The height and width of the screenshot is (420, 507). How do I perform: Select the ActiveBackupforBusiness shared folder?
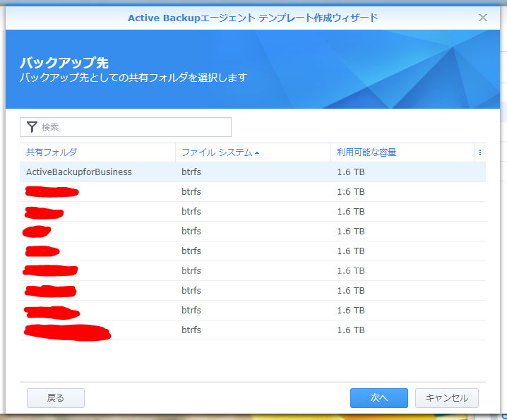coord(253,172)
